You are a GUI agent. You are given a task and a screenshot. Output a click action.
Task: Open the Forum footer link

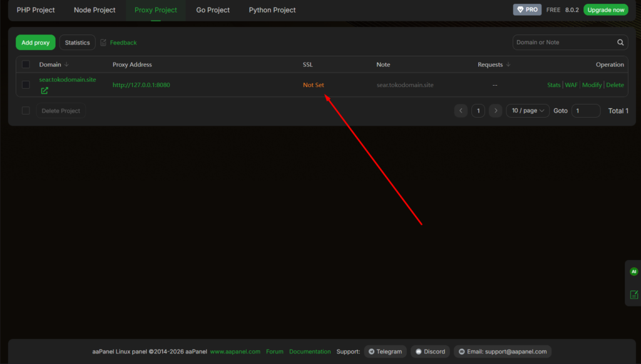[274, 351]
